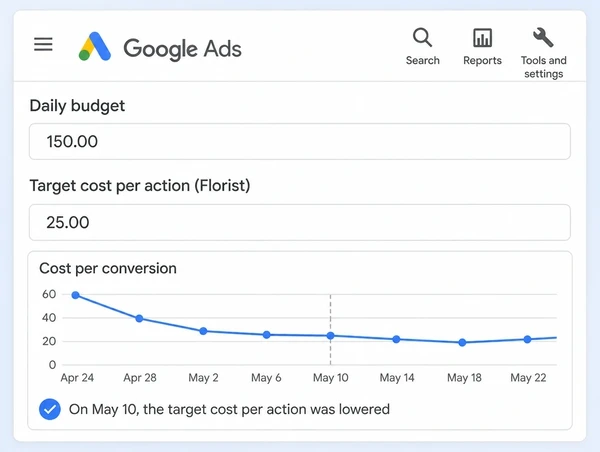Image resolution: width=600 pixels, height=452 pixels.
Task: Click the Daily budget label
Action: (77, 106)
